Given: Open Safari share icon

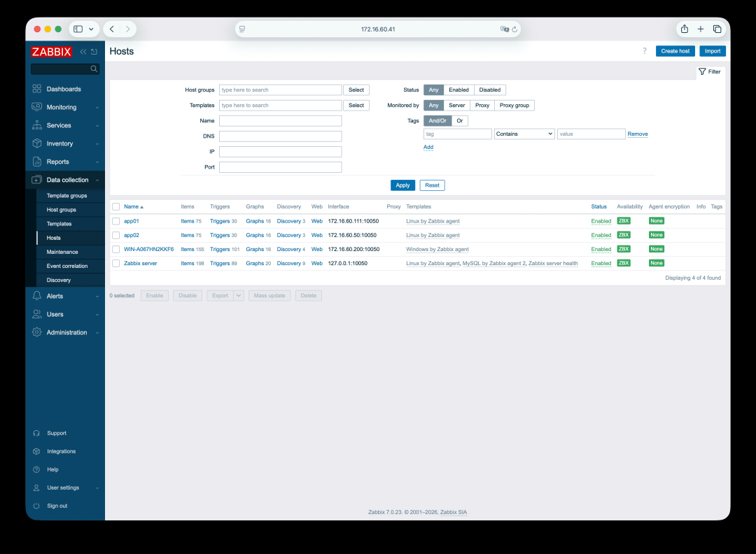Looking at the screenshot, I should 684,29.
